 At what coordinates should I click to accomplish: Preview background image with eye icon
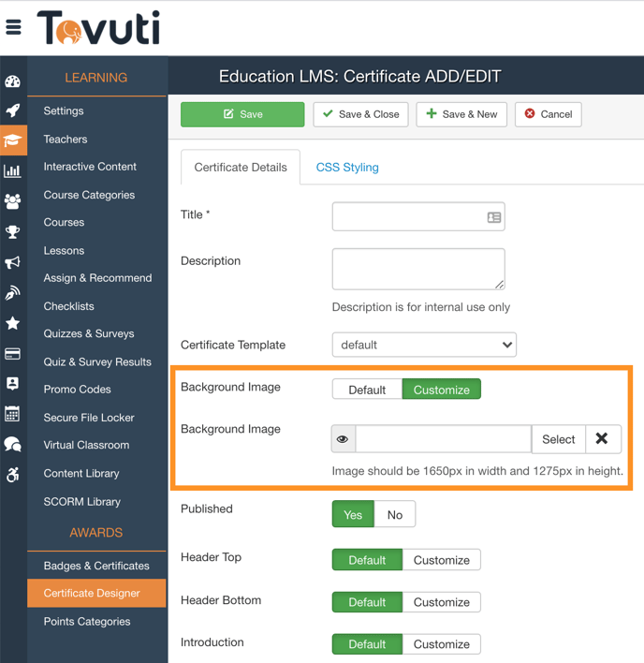(343, 439)
